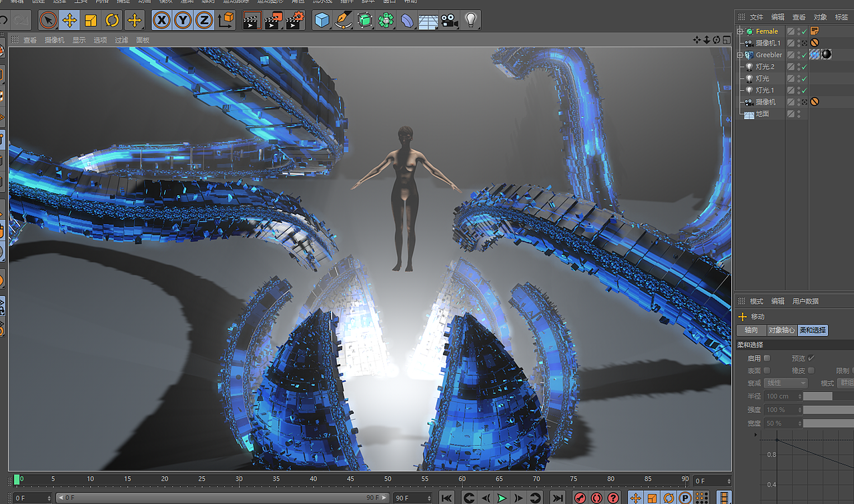Choose the Scale tool
This screenshot has height=504, width=854.
click(x=91, y=20)
